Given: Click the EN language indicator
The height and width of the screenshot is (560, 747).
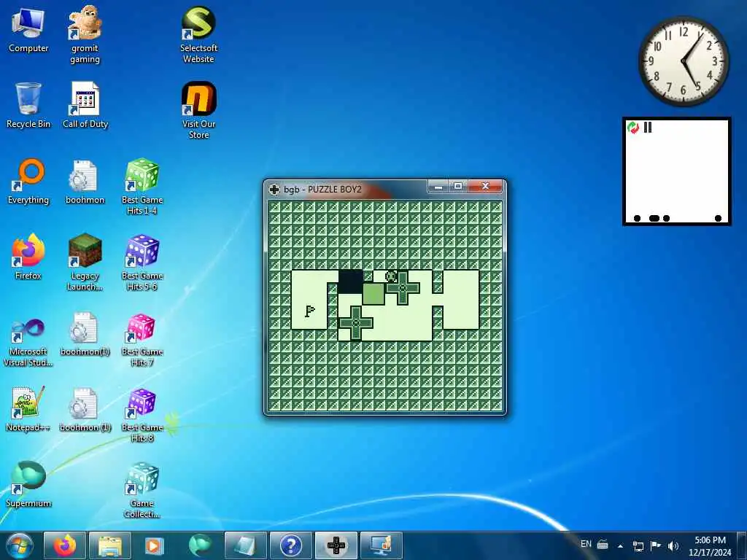Looking at the screenshot, I should 586,544.
